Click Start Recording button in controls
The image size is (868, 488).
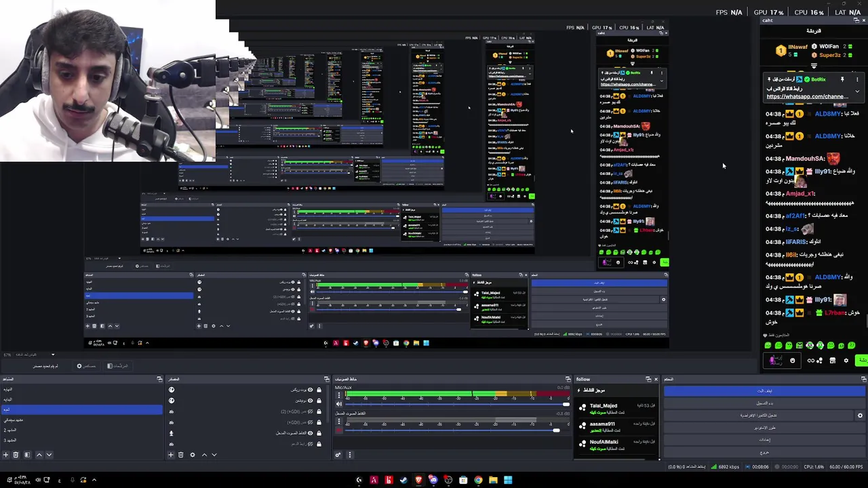coord(764,403)
